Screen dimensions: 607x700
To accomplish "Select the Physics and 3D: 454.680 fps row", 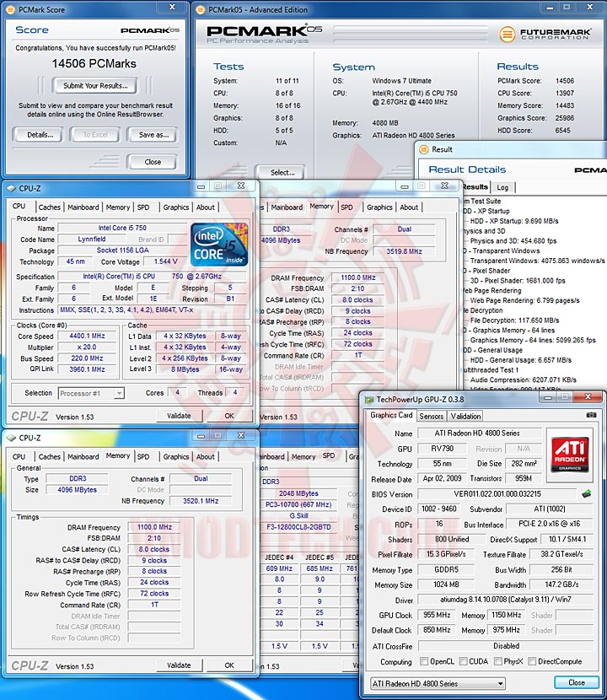I will click(x=513, y=240).
